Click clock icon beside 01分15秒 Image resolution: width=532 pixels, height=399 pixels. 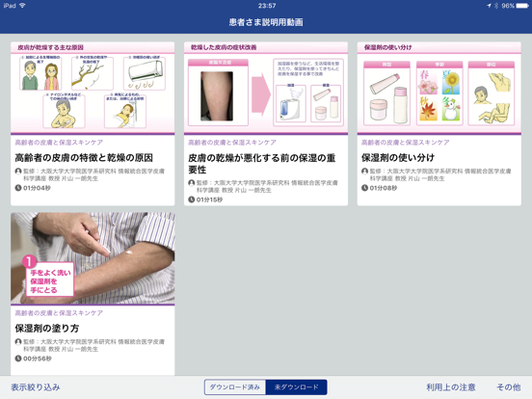click(x=192, y=199)
